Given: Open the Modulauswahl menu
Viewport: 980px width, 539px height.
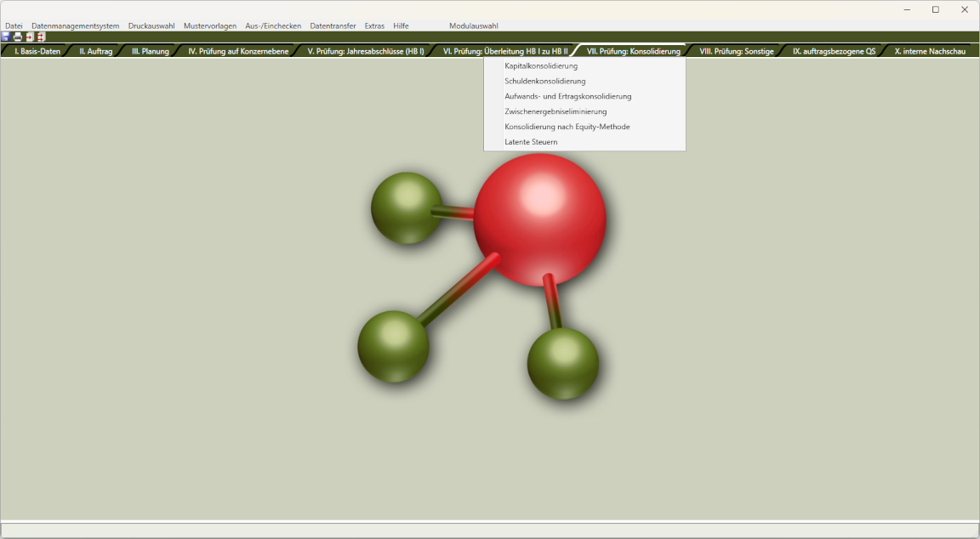Looking at the screenshot, I should click(474, 26).
